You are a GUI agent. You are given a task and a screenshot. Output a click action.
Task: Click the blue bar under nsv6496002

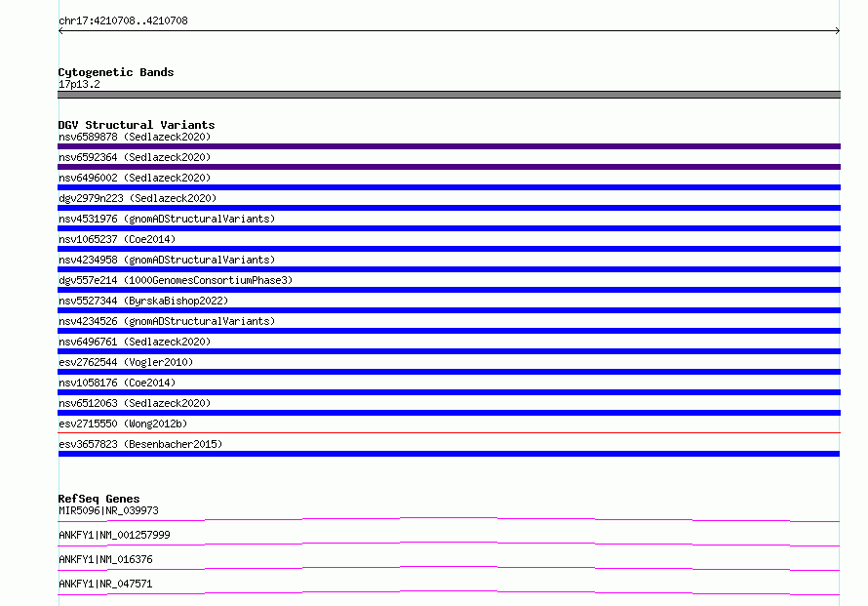[x=449, y=187]
